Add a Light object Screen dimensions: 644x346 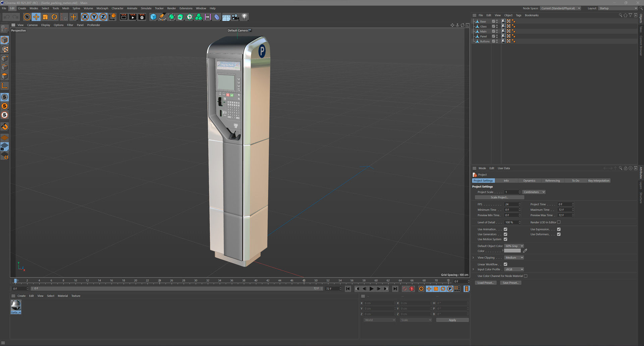click(245, 17)
